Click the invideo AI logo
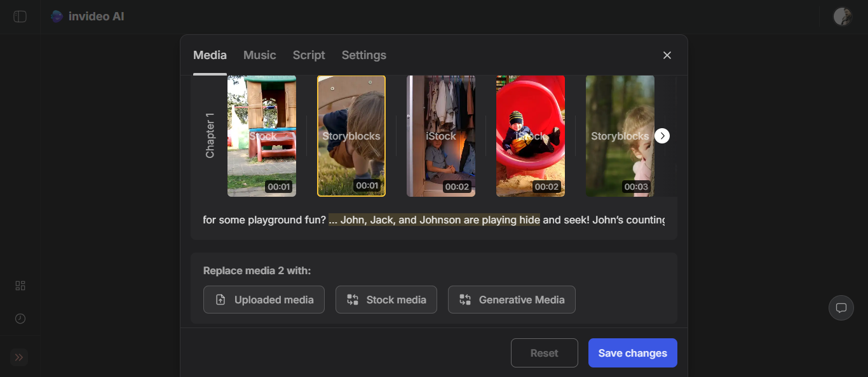This screenshot has width=868, height=377. click(87, 16)
